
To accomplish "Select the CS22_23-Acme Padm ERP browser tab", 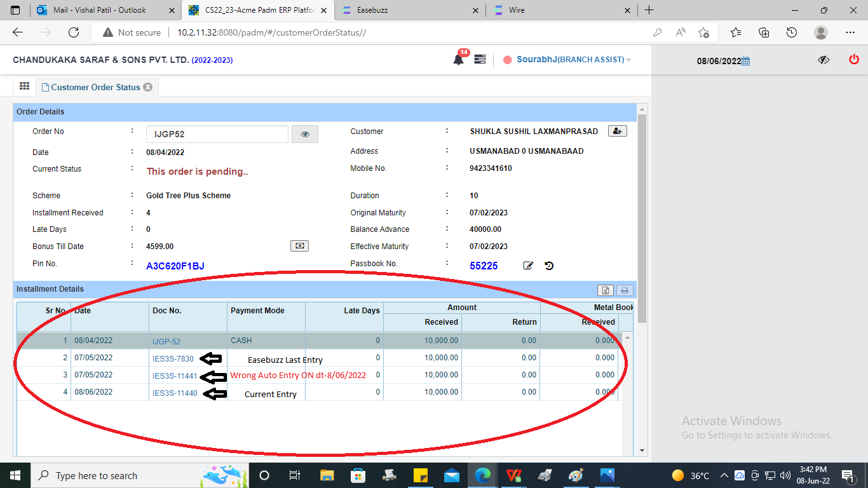I will pyautogui.click(x=257, y=10).
